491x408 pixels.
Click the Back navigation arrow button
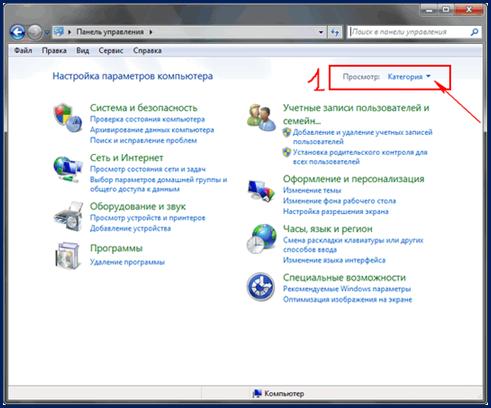point(17,32)
